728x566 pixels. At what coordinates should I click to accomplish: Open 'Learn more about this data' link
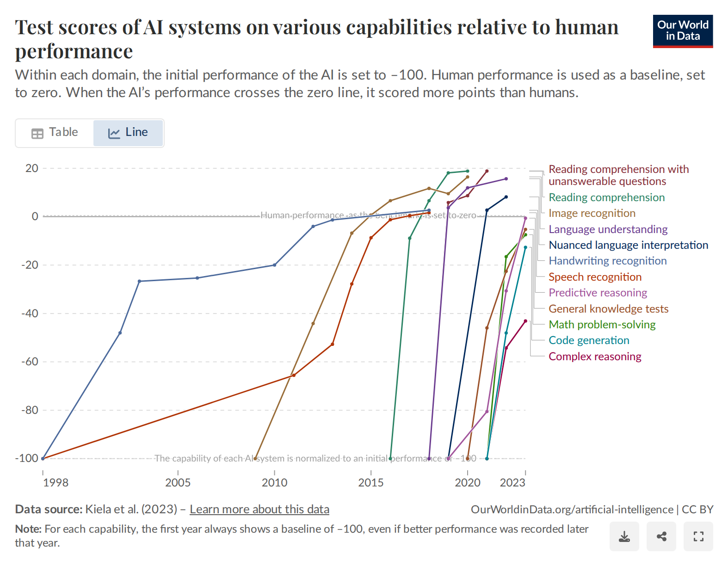click(259, 509)
